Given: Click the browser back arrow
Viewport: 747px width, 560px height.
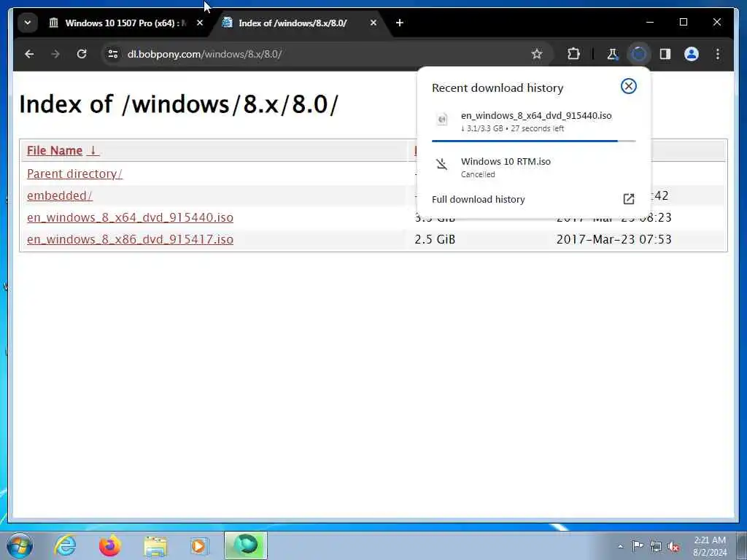Looking at the screenshot, I should tap(29, 54).
